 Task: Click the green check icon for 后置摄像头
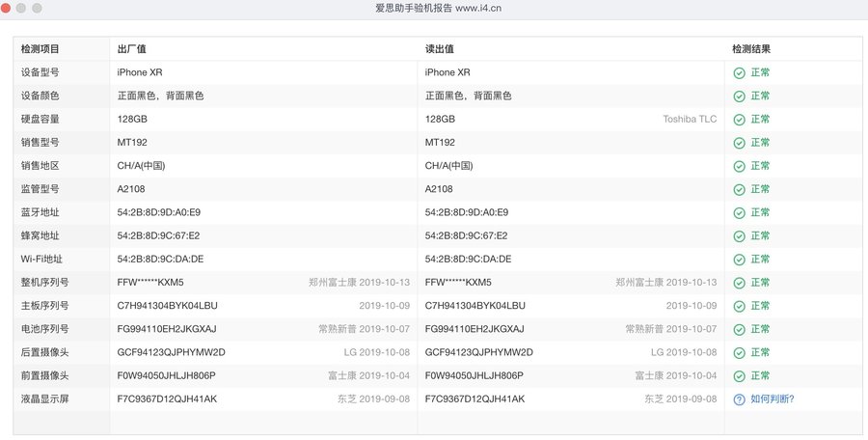(739, 353)
